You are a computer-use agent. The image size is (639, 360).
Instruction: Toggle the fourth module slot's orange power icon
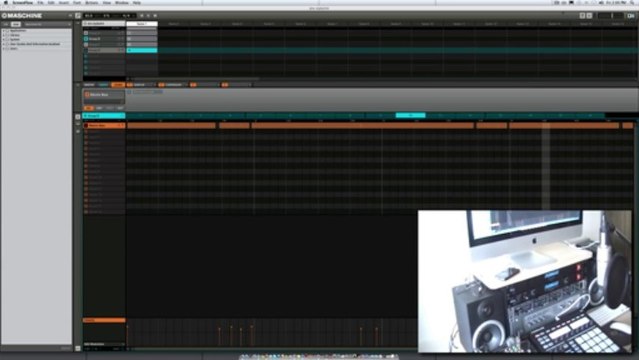point(225,85)
